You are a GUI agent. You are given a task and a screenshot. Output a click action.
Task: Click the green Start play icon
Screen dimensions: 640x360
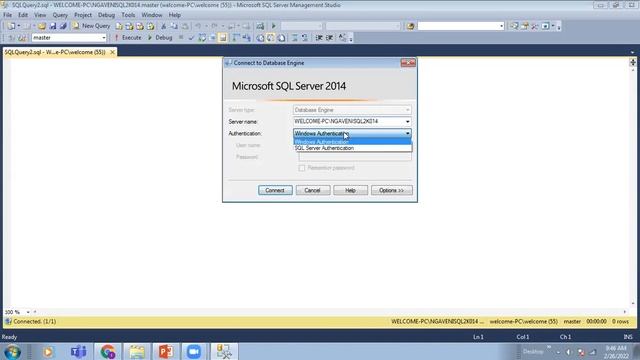(273, 26)
